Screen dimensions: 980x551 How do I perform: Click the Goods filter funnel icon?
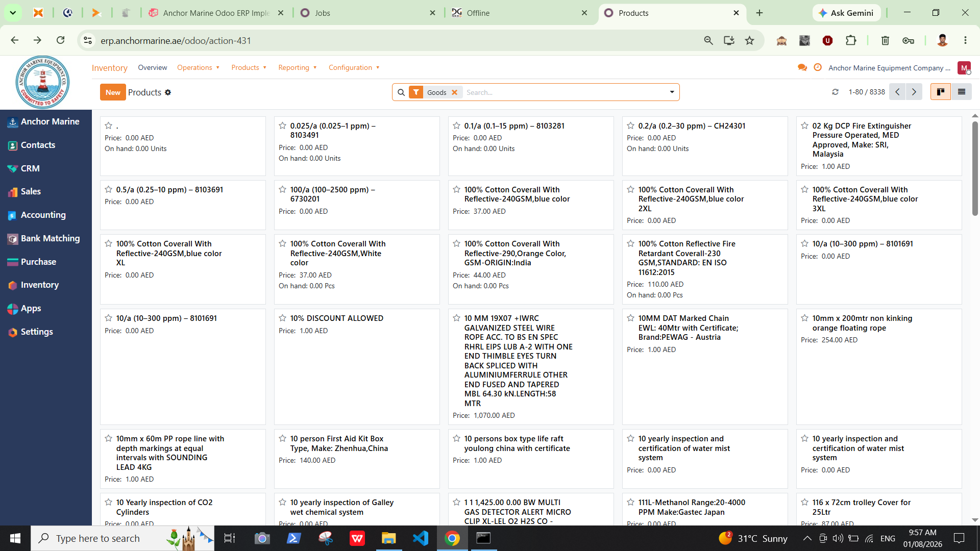(416, 92)
